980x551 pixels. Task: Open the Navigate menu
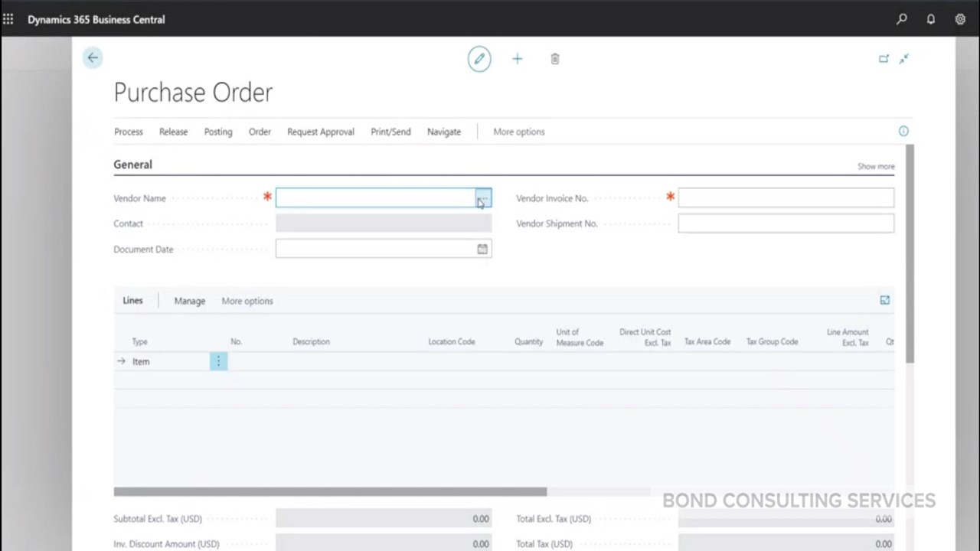444,132
